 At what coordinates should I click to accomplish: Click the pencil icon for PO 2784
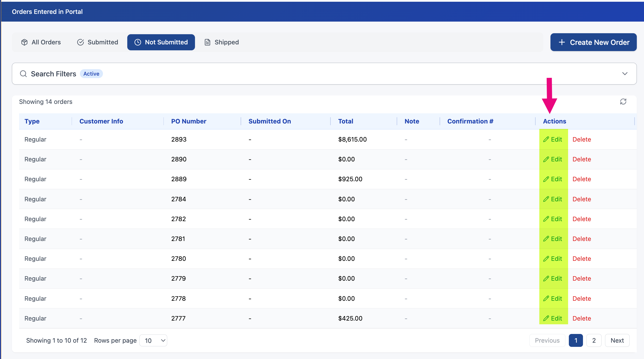point(546,199)
